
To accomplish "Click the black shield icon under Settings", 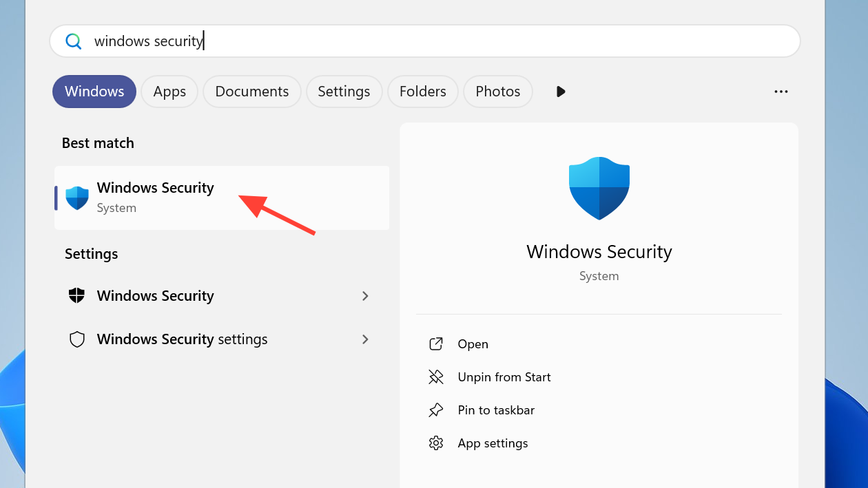I will (77, 296).
